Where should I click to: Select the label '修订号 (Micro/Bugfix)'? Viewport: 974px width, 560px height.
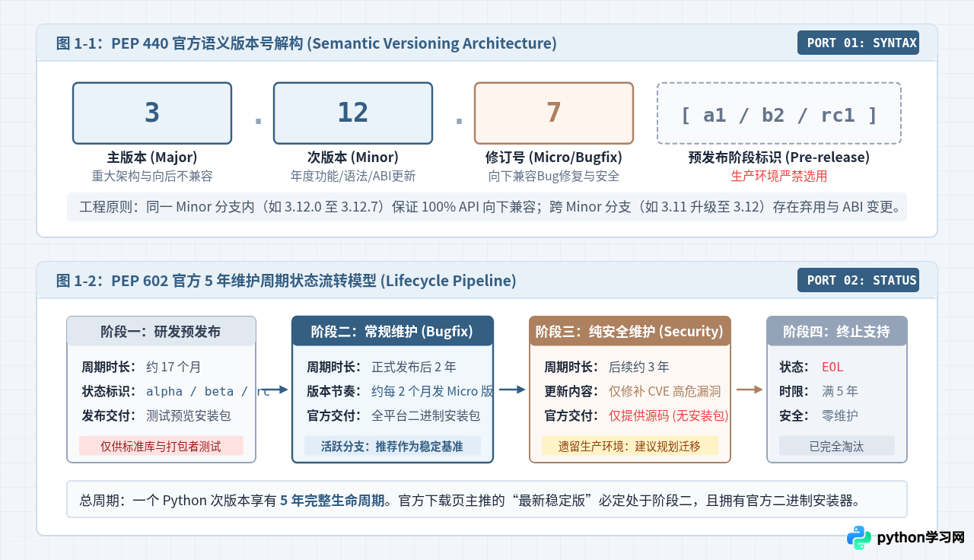[x=554, y=157]
